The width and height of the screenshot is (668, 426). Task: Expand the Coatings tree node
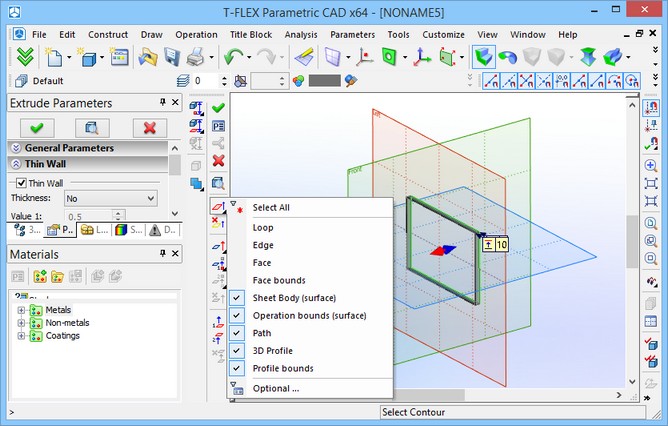pos(21,336)
